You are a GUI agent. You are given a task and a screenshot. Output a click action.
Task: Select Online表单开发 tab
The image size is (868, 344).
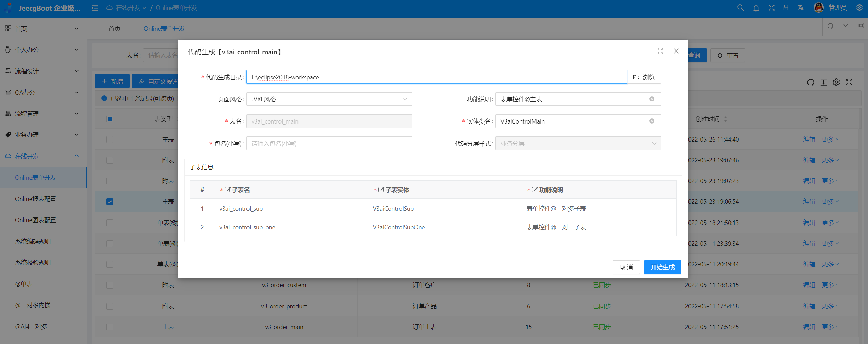(x=164, y=29)
